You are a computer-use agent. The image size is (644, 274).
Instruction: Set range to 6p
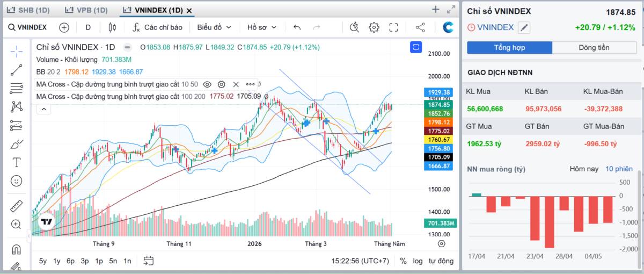click(70, 261)
